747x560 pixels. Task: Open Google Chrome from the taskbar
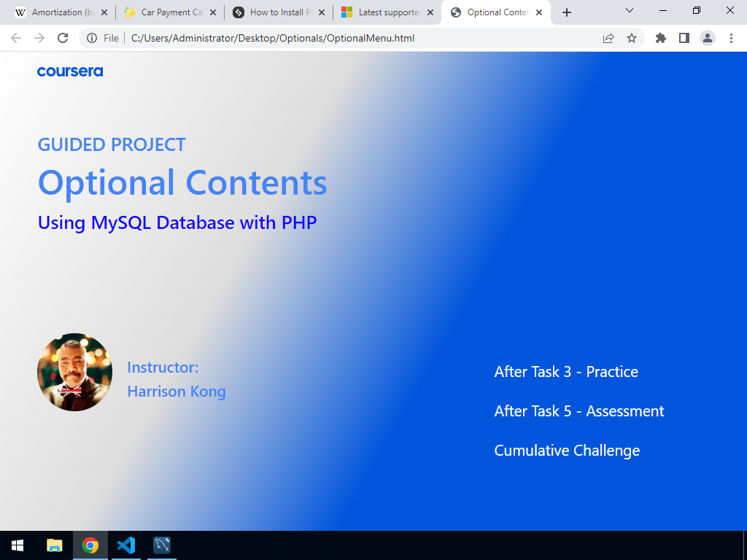point(90,545)
